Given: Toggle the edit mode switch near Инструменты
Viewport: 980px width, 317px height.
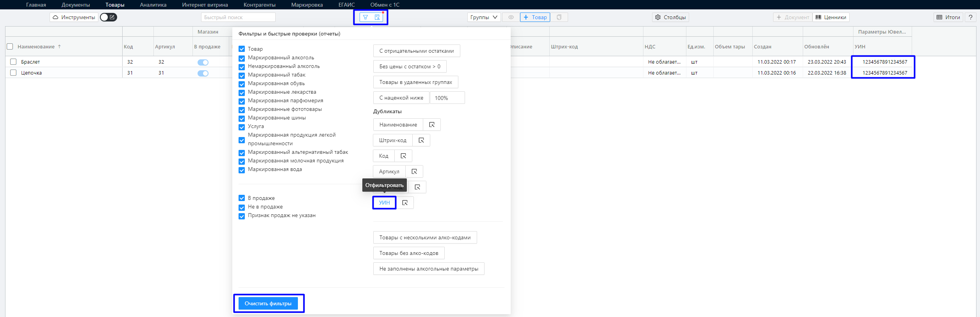Looking at the screenshot, I should tap(109, 17).
